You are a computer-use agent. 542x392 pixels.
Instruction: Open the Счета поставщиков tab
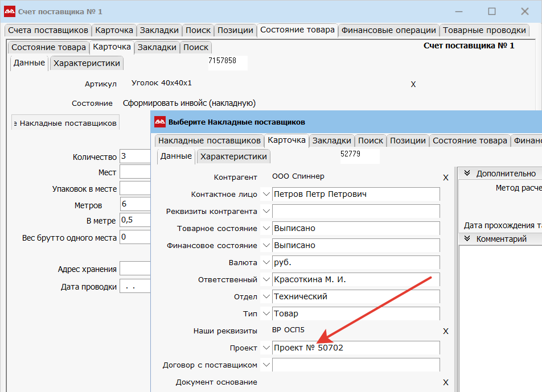pos(48,30)
